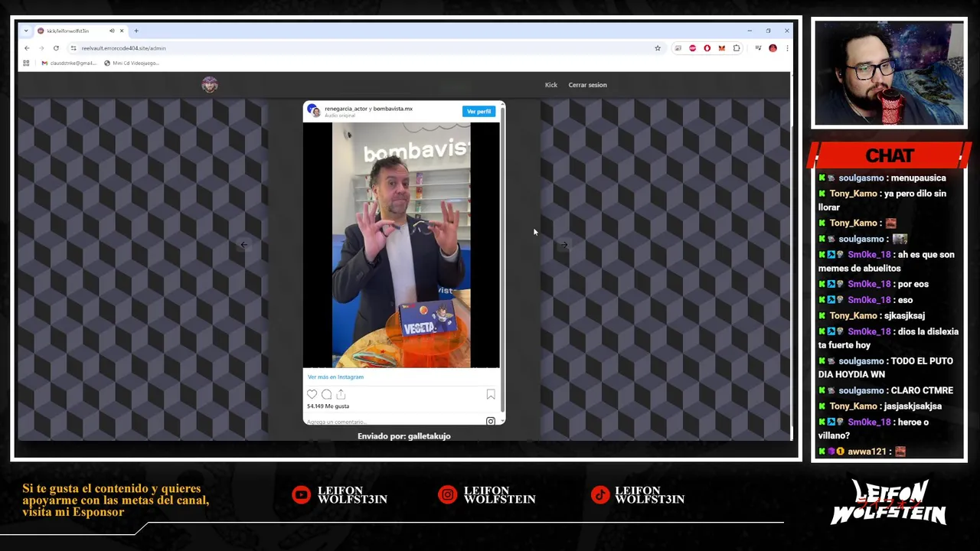Mute the tab via speaker icon
The width and height of the screenshot is (980, 551).
[x=112, y=31]
